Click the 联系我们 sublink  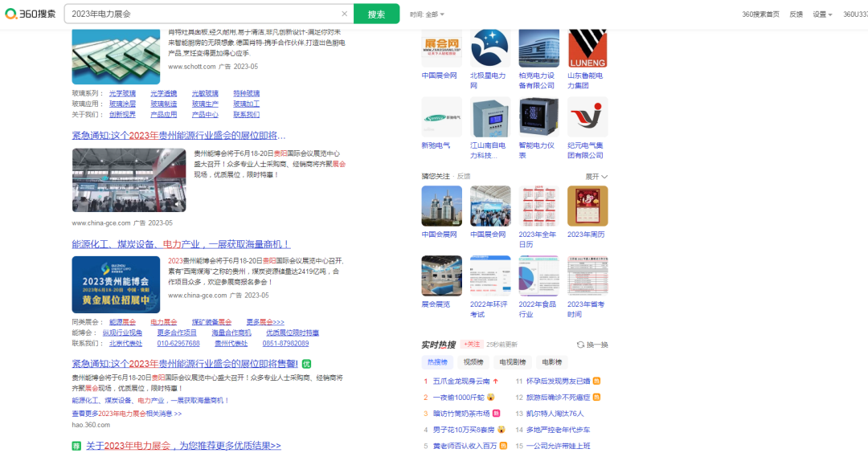pyautogui.click(x=247, y=115)
